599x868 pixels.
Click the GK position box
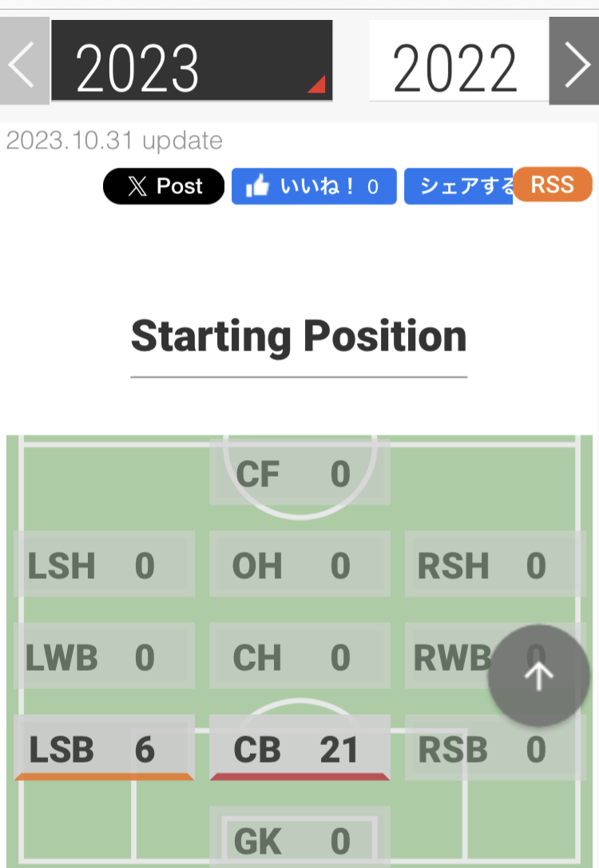tap(299, 838)
